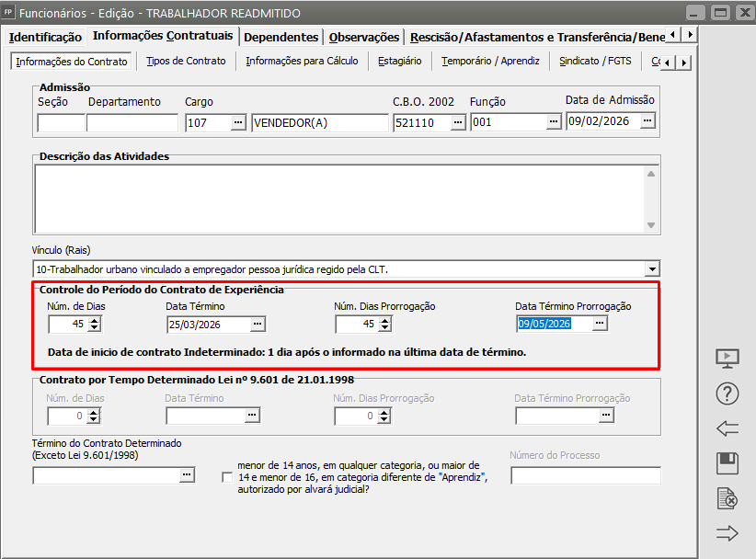Open the Cargo lookup ellipsis button
Viewport: 756px width, 559px height.
238,122
